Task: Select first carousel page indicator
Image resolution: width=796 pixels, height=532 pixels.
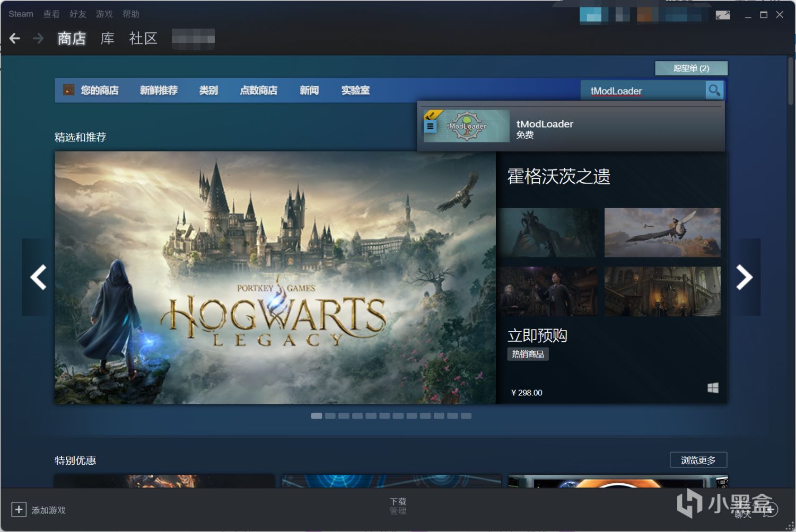Action: 317,416
